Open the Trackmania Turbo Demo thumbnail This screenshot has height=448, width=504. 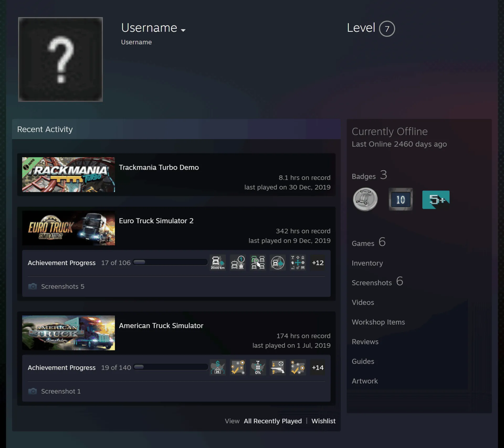pyautogui.click(x=69, y=175)
